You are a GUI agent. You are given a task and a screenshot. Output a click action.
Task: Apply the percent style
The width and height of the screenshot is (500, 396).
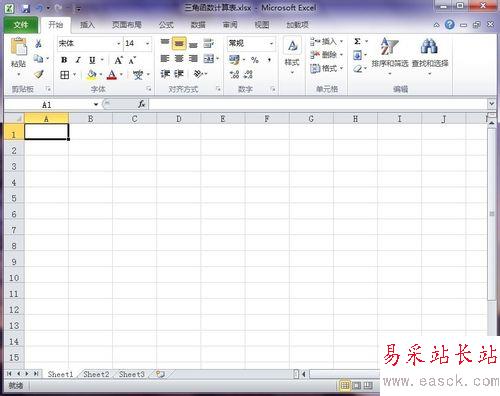pos(255,60)
